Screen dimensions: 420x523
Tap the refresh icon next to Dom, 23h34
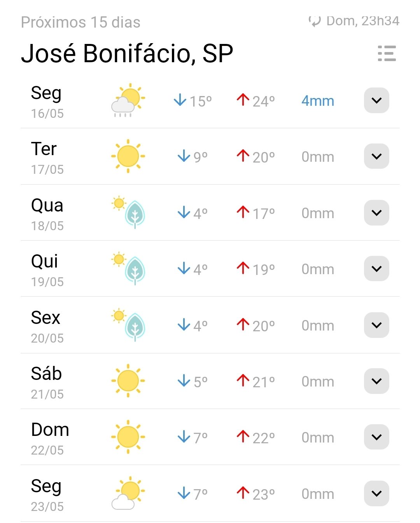pos(314,21)
